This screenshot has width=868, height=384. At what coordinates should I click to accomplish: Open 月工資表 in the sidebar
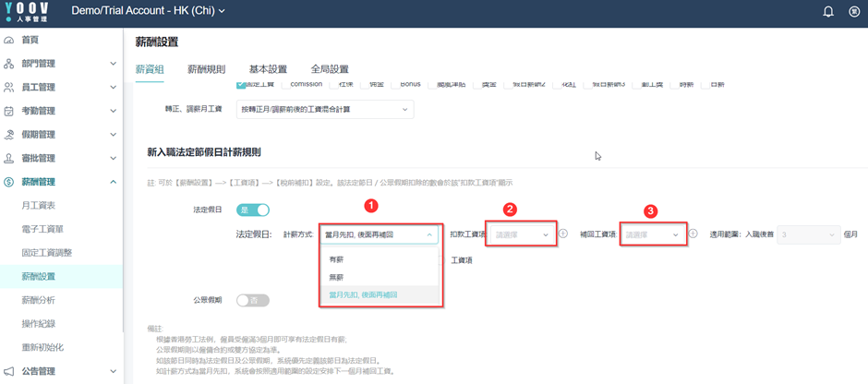pos(38,206)
